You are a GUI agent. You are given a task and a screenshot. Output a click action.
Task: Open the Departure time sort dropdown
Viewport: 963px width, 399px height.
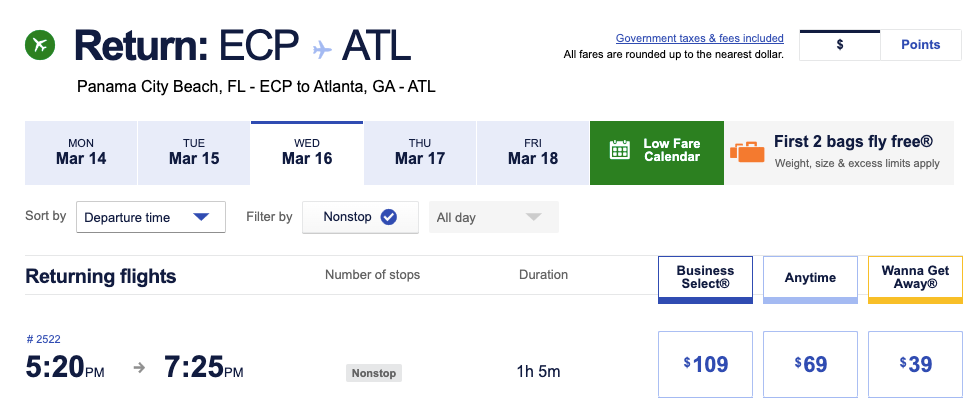tap(151, 217)
